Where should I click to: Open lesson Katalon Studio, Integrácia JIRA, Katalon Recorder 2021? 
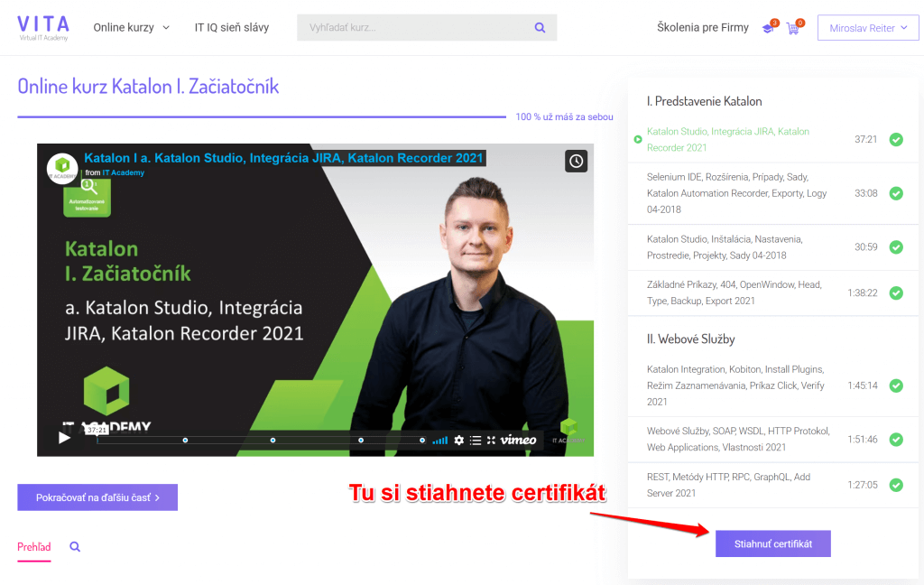[728, 140]
